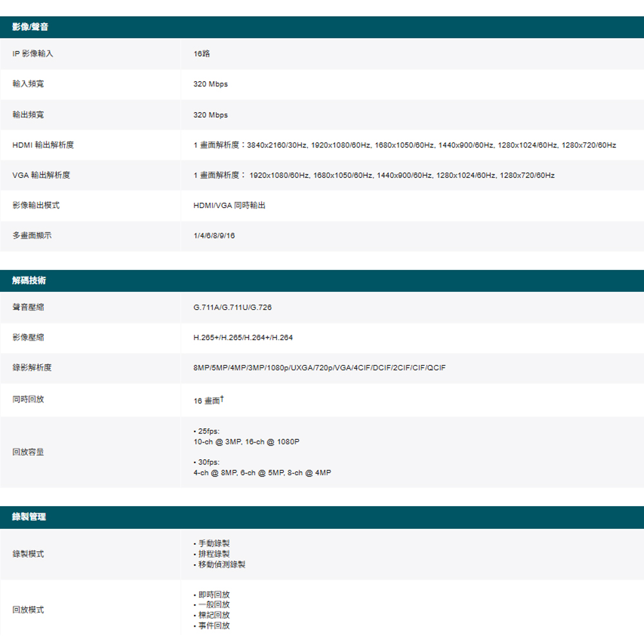Select the 即時回放 list item

pos(212,594)
